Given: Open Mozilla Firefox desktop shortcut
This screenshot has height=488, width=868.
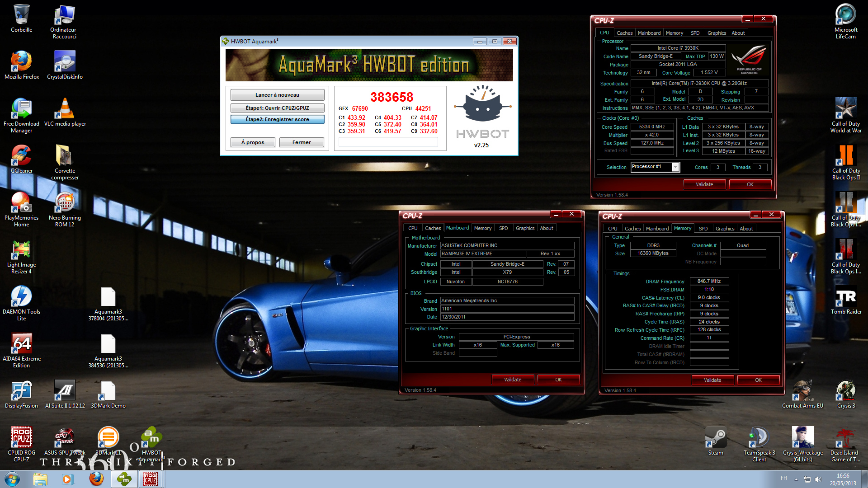Looking at the screenshot, I should 21,65.
